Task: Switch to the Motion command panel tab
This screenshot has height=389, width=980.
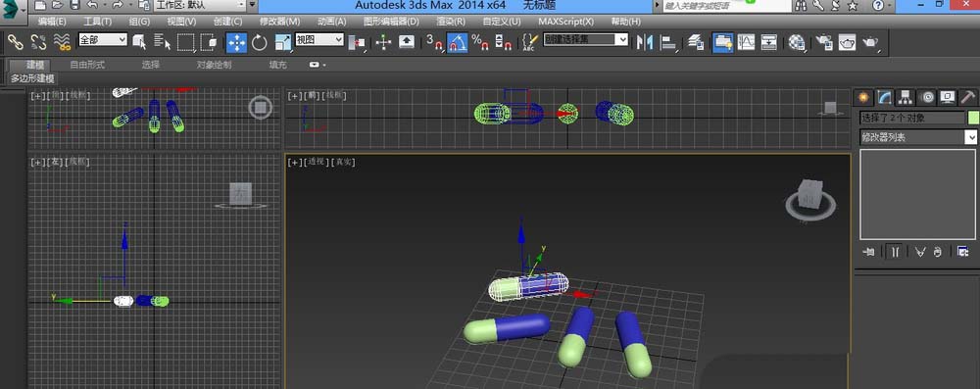Action: [927, 97]
